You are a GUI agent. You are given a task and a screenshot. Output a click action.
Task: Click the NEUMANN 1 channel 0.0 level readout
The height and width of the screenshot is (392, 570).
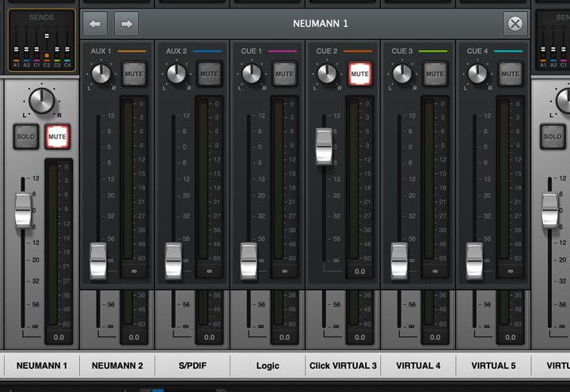(59, 337)
